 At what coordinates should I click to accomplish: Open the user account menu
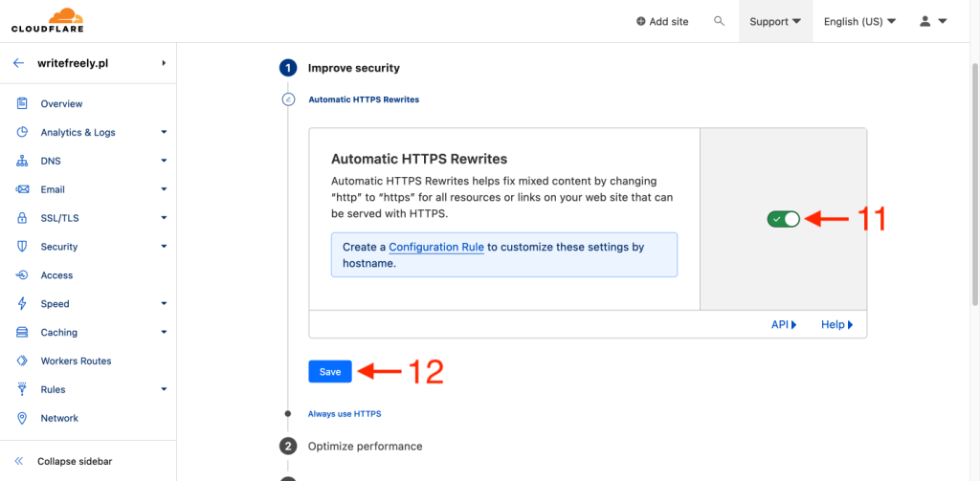(932, 21)
